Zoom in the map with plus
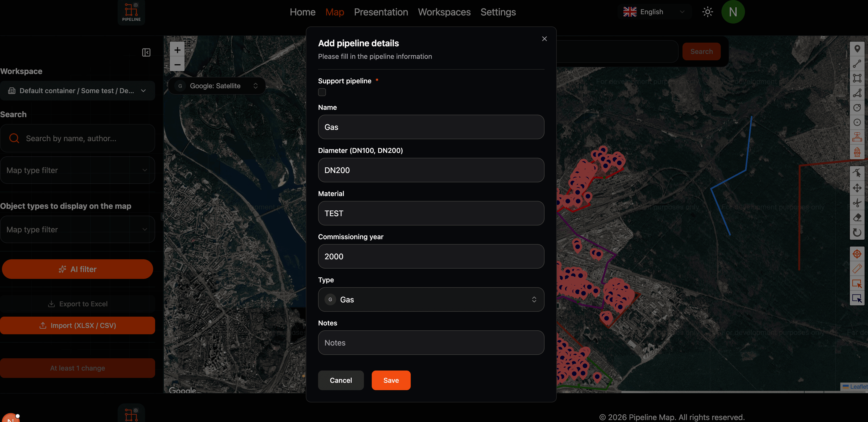Image resolution: width=868 pixels, height=422 pixels. pos(177,50)
